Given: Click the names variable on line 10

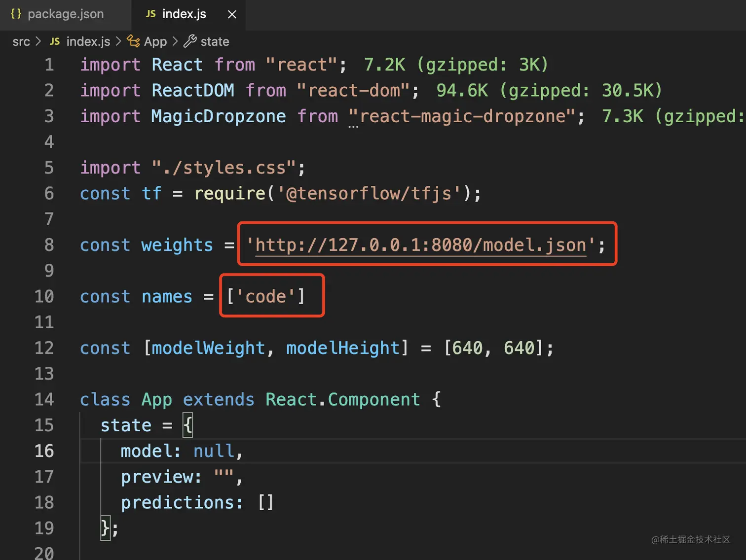Looking at the screenshot, I should coord(167,297).
